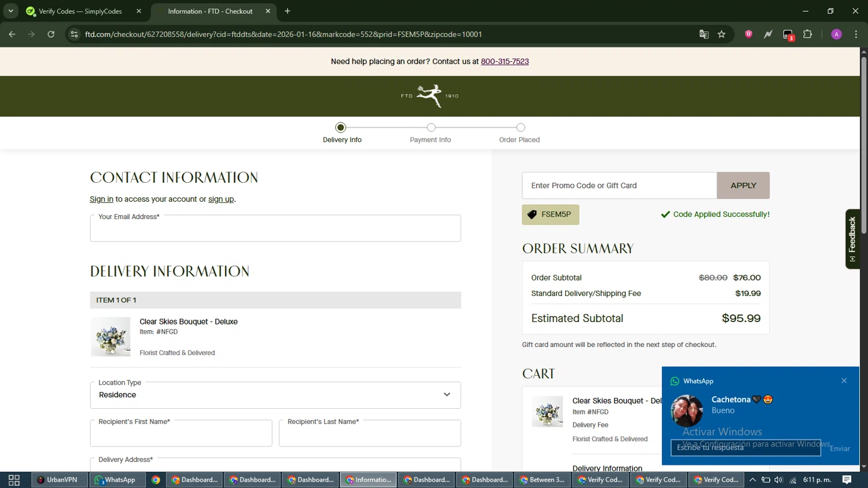Click the Chrome icon in taskbar
868x488 pixels.
(156, 480)
